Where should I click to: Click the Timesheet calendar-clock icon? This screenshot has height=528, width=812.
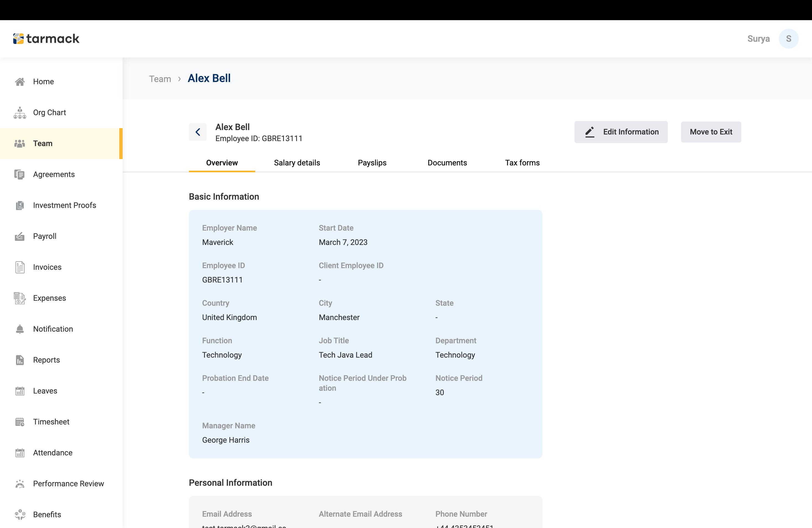pos(20,422)
